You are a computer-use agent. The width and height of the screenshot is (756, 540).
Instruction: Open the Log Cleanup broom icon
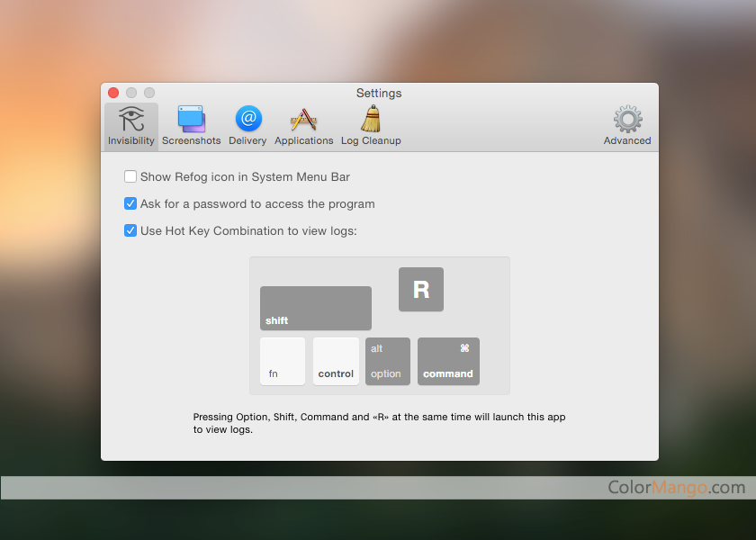coord(371,125)
